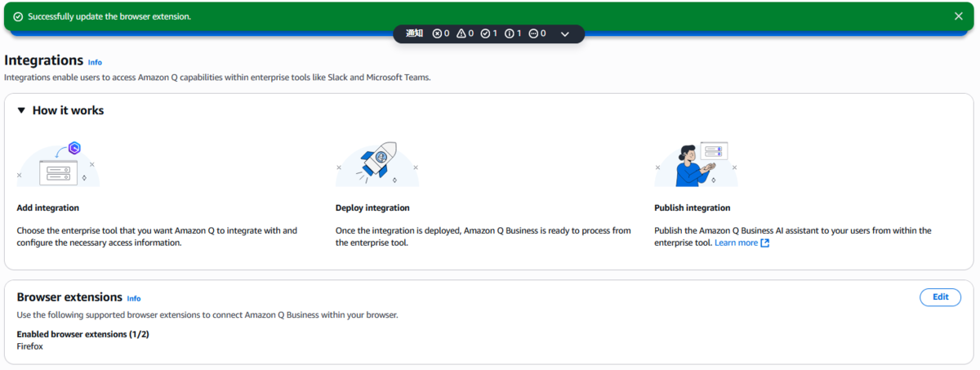
Task: Click the Deploy integration heading text
Action: [x=372, y=208]
